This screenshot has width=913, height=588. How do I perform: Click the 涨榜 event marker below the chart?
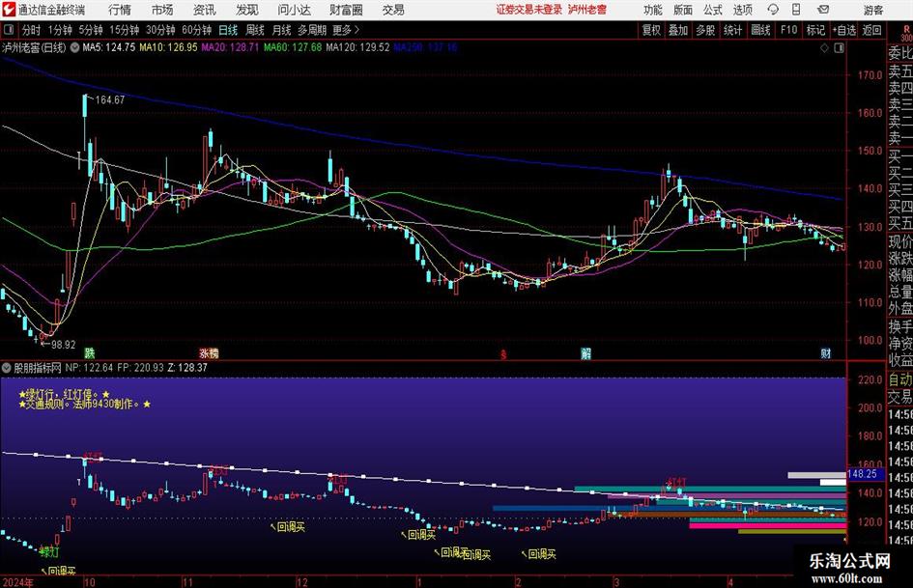click(209, 352)
